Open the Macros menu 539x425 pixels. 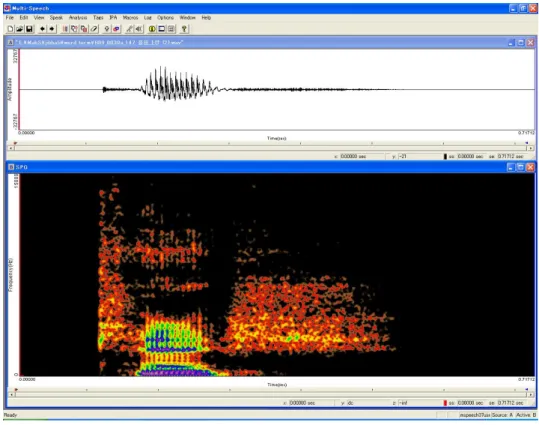130,18
